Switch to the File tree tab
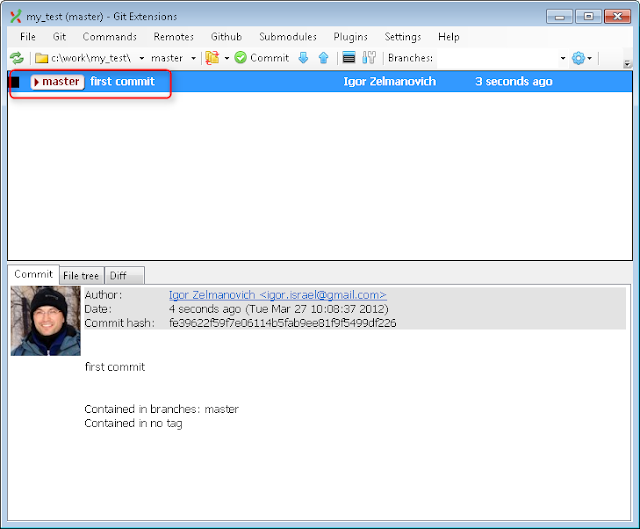 (81, 276)
